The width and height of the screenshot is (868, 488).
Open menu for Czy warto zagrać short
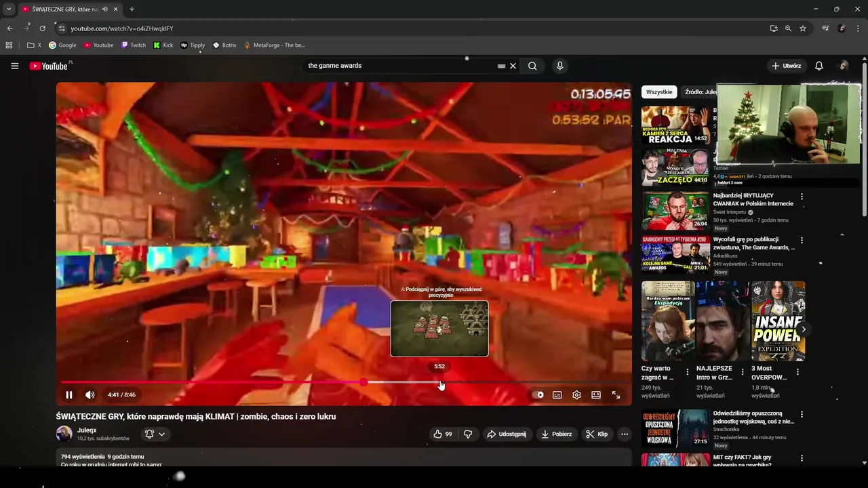(688, 372)
